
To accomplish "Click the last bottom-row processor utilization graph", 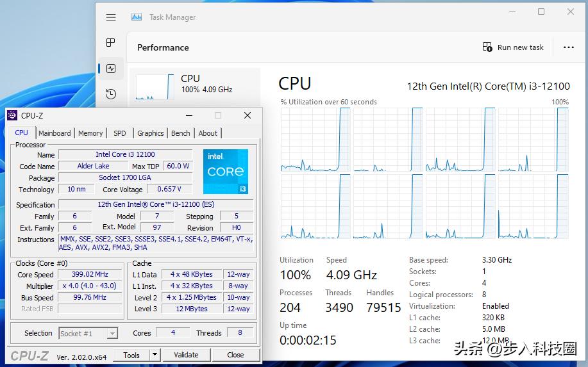I will (533, 206).
